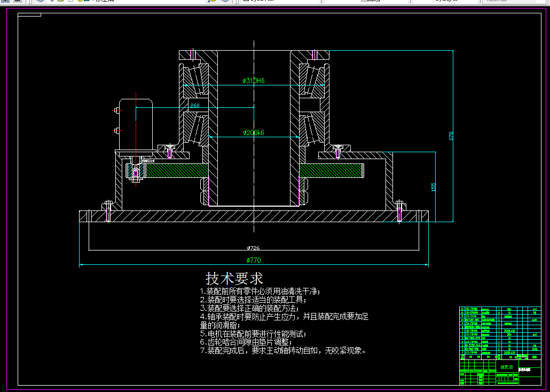Screen dimensions: 550x392
Task: Select note 3.装配要选择正确的装配方法
Action: (249, 309)
